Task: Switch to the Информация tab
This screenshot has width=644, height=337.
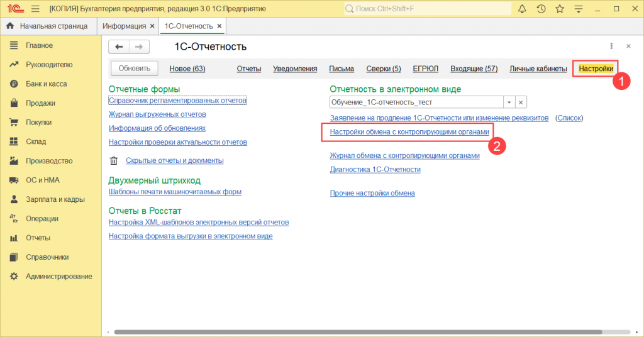Action: pyautogui.click(x=124, y=26)
